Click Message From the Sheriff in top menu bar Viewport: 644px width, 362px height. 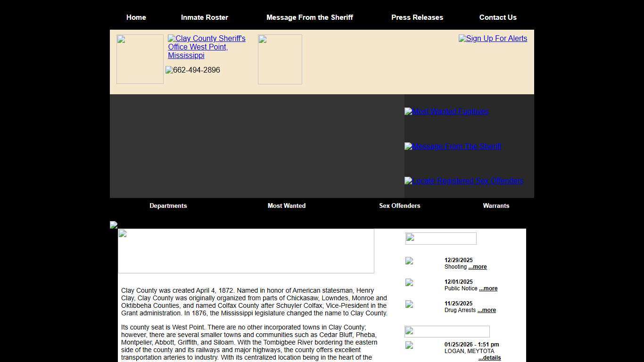coord(309,17)
